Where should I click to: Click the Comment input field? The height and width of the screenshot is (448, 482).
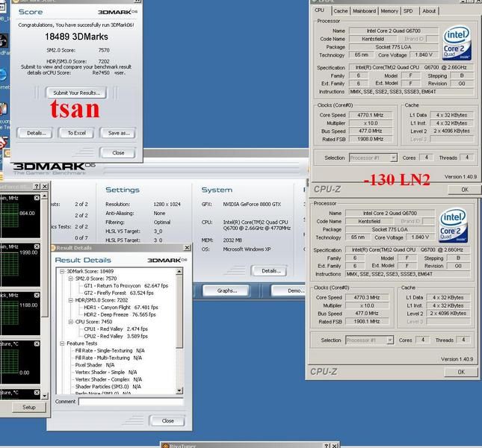pos(131,402)
